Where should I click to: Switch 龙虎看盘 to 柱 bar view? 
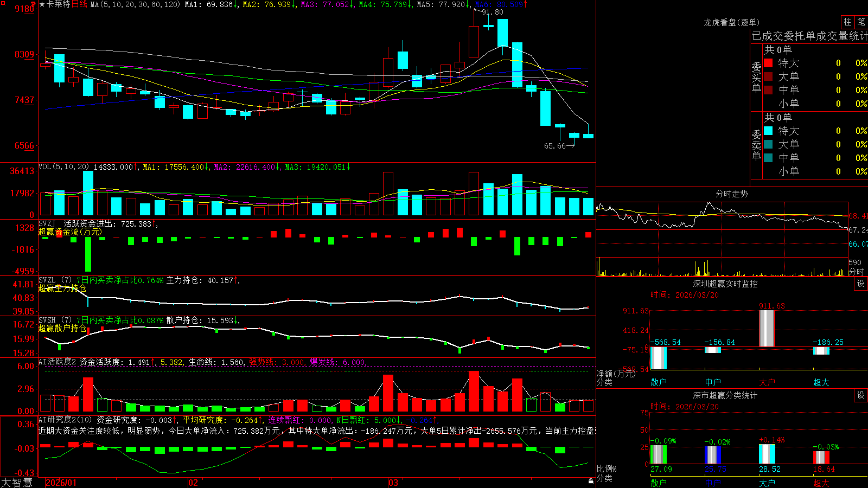847,22
